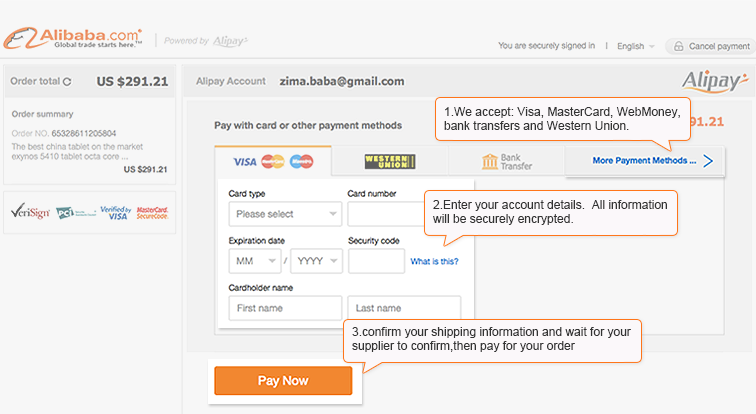This screenshot has height=414, width=756.
Task: Switch to the Bank Transfer tab
Action: tap(506, 161)
